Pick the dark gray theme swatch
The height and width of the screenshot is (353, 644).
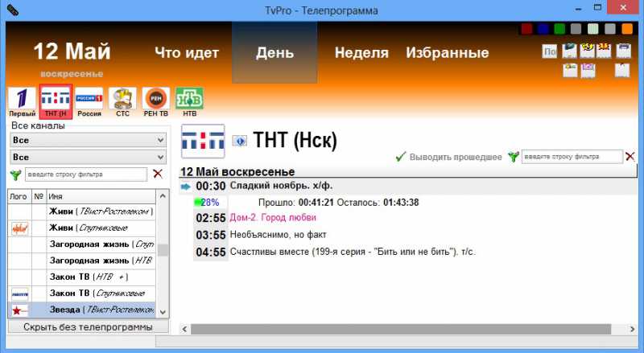[576, 29]
